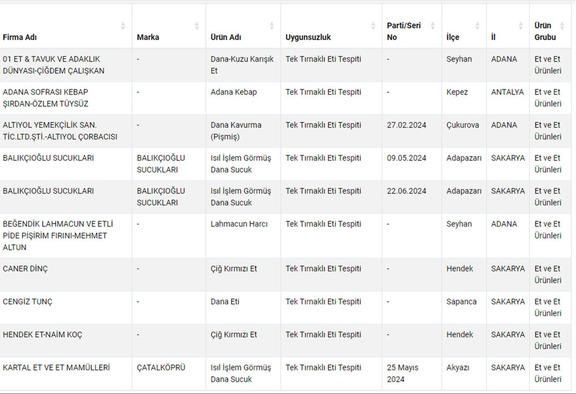Image resolution: width=576 pixels, height=394 pixels.
Task: Select row for ALTIYOL YEMEKÇİLİK firm
Action: [x=286, y=131]
